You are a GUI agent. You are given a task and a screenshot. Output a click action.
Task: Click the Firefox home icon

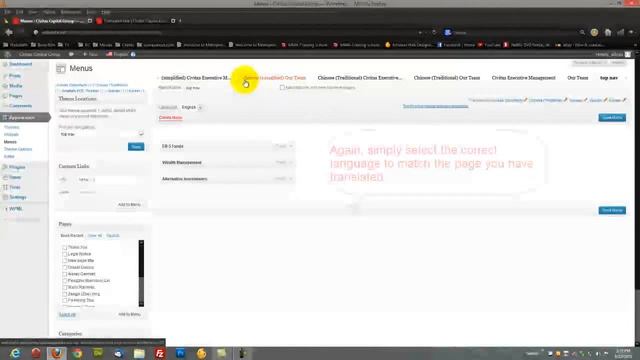[608, 33]
